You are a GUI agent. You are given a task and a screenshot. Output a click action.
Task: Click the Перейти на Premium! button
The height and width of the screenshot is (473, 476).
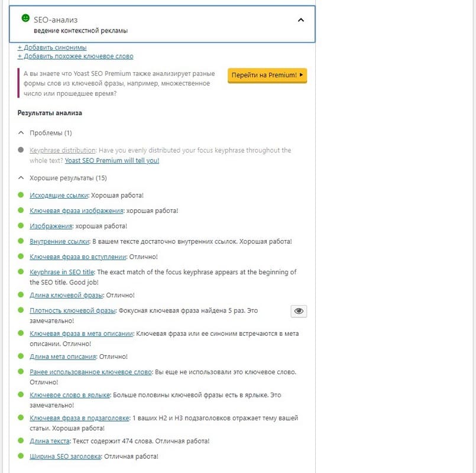pos(267,75)
